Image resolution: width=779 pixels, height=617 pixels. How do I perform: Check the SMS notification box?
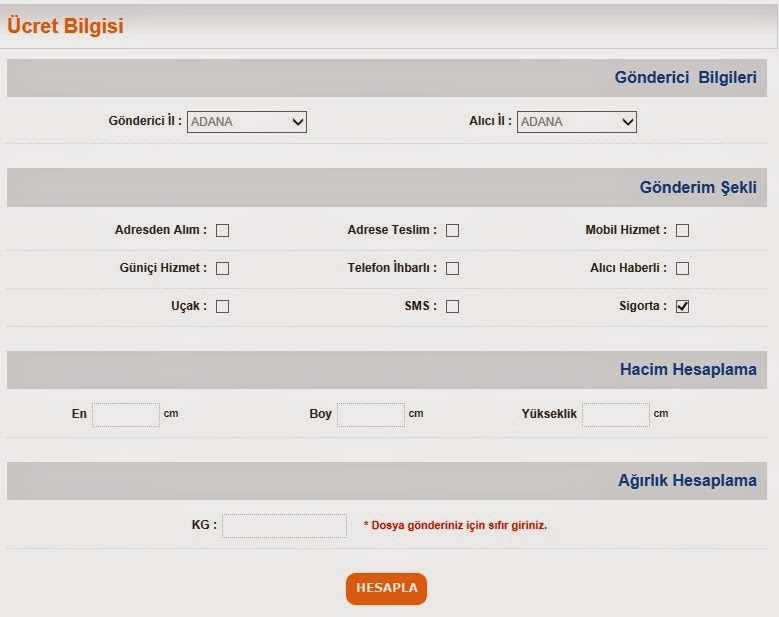pos(452,307)
